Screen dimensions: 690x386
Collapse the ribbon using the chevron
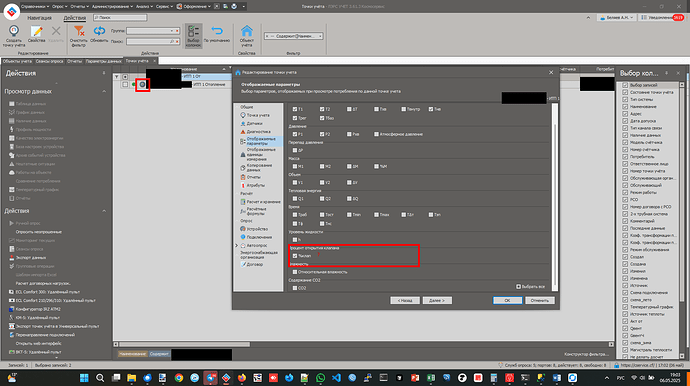click(588, 18)
